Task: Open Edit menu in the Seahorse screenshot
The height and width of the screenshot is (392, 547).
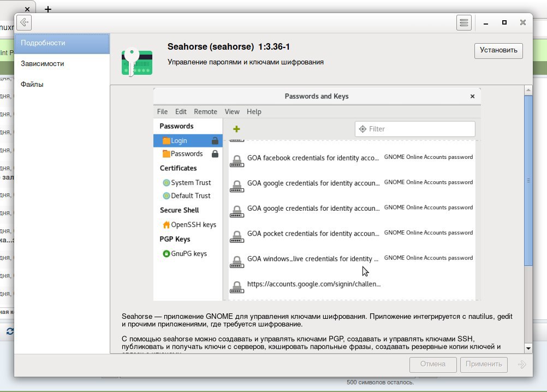Action: (181, 111)
